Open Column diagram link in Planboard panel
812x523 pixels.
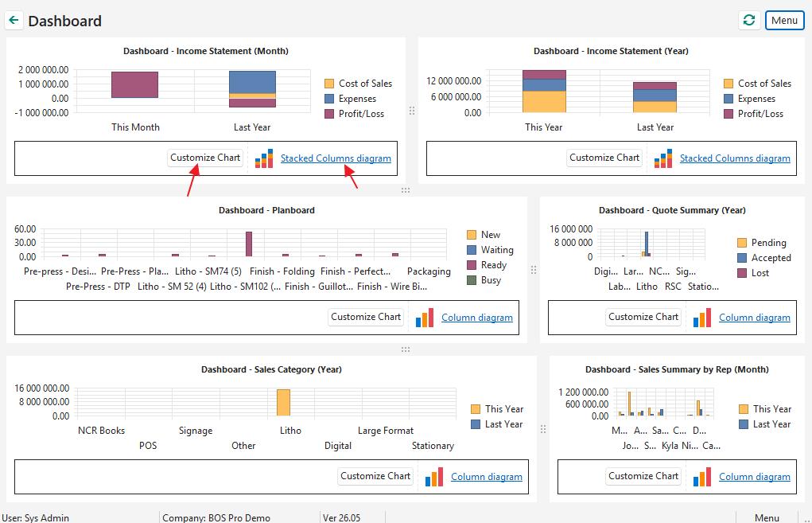point(477,318)
